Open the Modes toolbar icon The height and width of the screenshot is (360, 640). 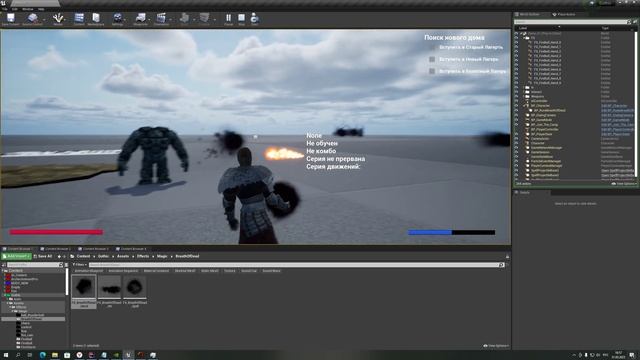[x=58, y=19]
